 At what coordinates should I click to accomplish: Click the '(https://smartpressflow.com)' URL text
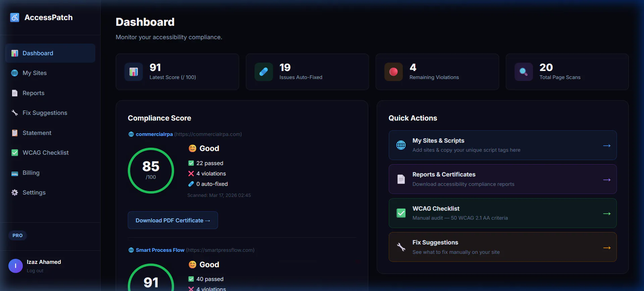(220, 250)
